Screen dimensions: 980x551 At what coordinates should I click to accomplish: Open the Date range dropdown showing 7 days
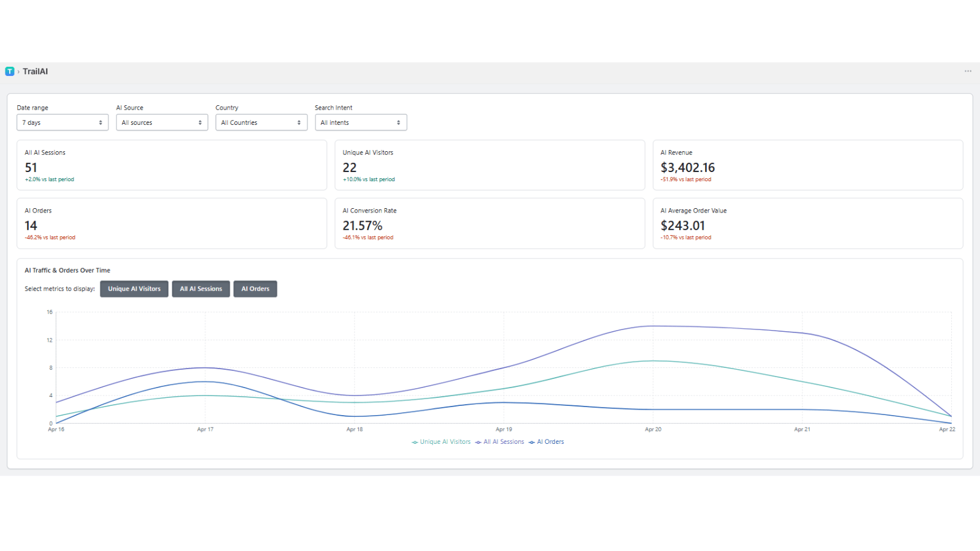[62, 122]
